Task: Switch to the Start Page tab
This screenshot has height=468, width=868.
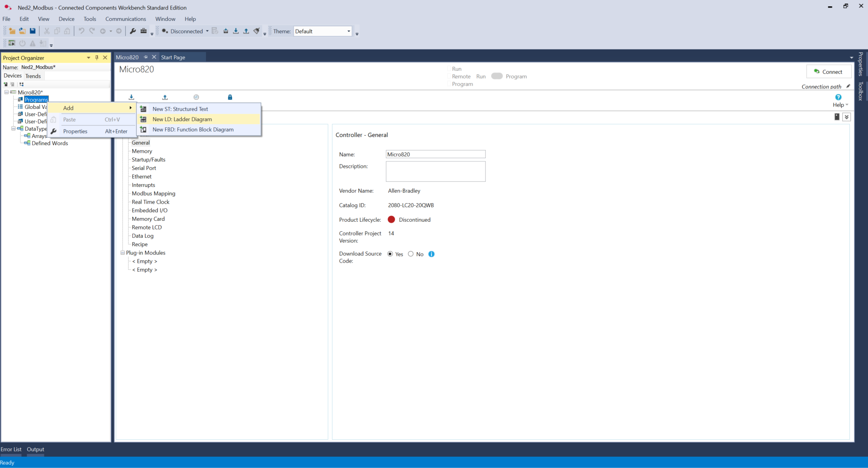Action: 173,58
